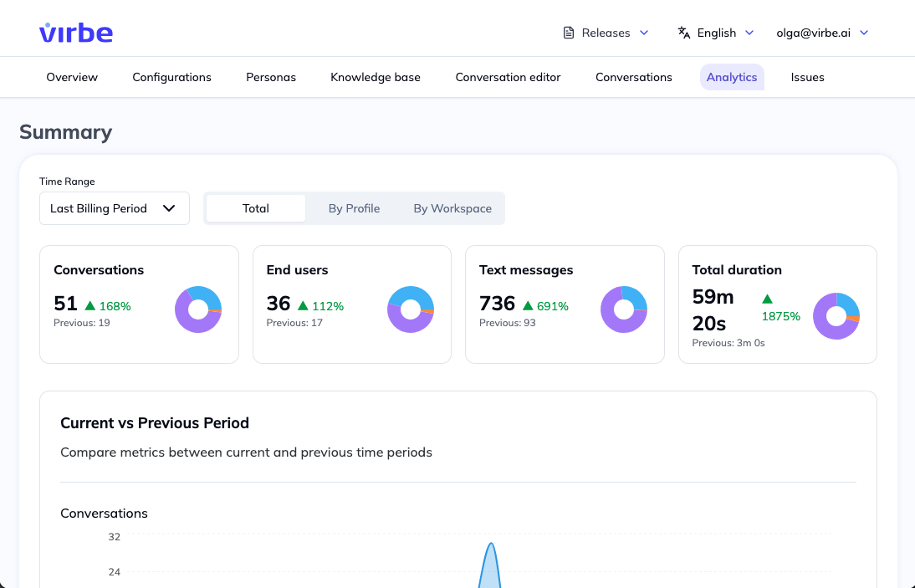
Task: Click the green arrow next to 112%
Action: 303,305
